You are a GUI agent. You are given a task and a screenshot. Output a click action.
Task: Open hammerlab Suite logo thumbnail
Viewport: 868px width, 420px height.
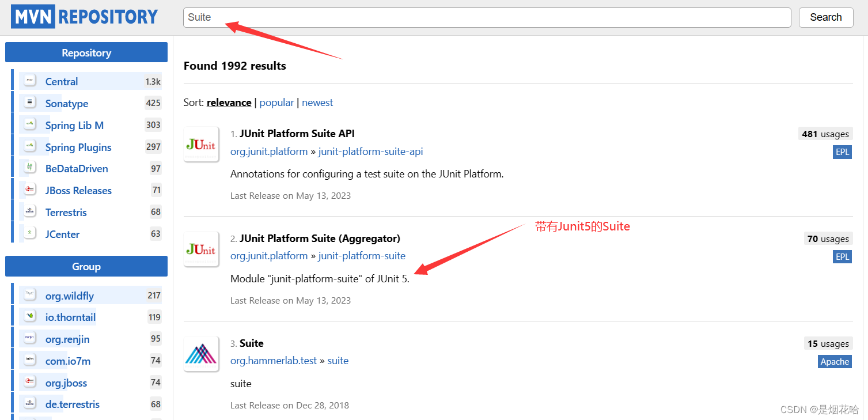tap(201, 354)
